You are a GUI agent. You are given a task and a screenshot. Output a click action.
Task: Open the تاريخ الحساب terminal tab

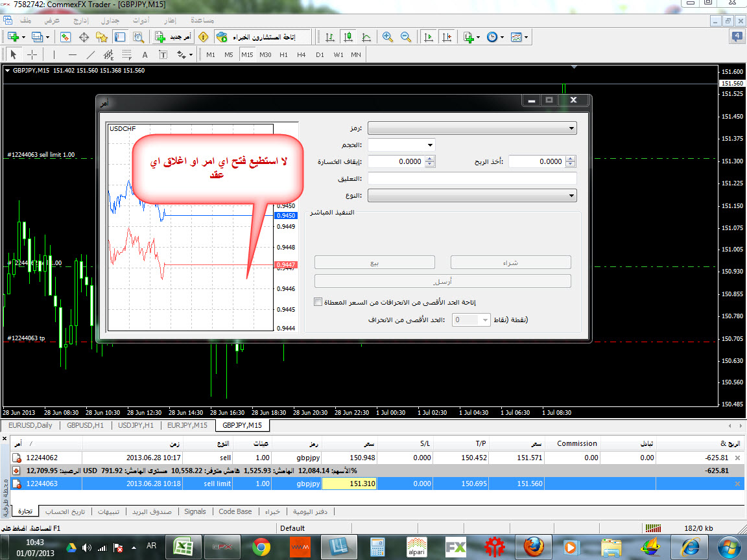tap(65, 511)
